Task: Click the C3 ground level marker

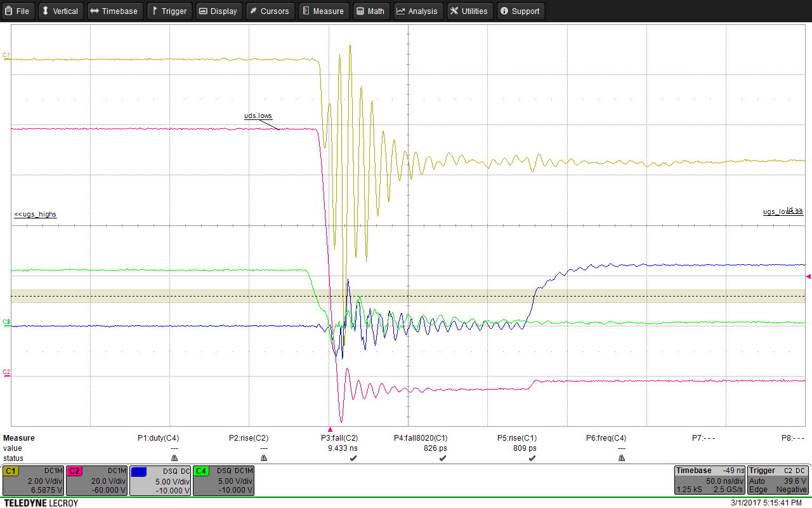Action: click(6, 323)
